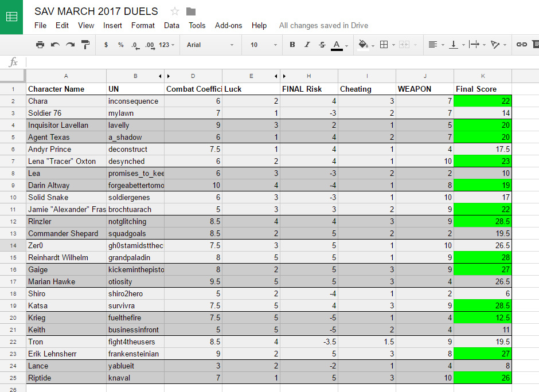Unhide columns via left arrow in column E header
Image resolution: width=539 pixels, height=392 pixels.
276,76
